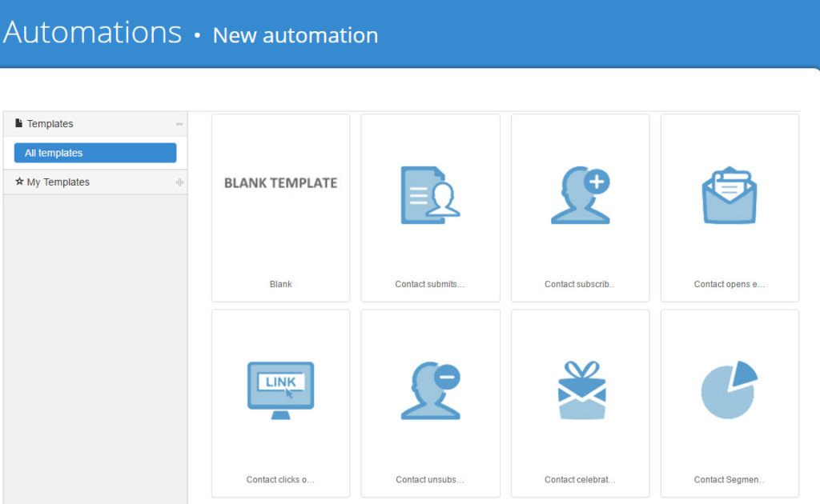Select the contact subscribes person-plus icon

pos(580,194)
